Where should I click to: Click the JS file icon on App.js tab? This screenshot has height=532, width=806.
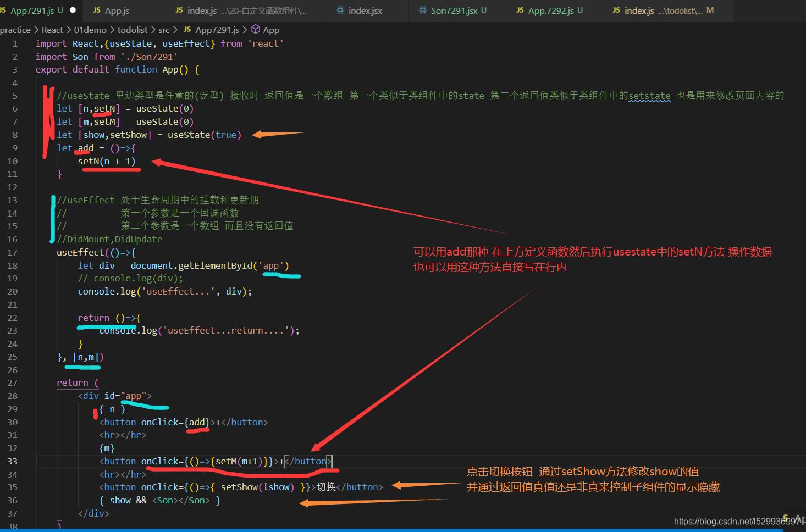[x=97, y=10]
